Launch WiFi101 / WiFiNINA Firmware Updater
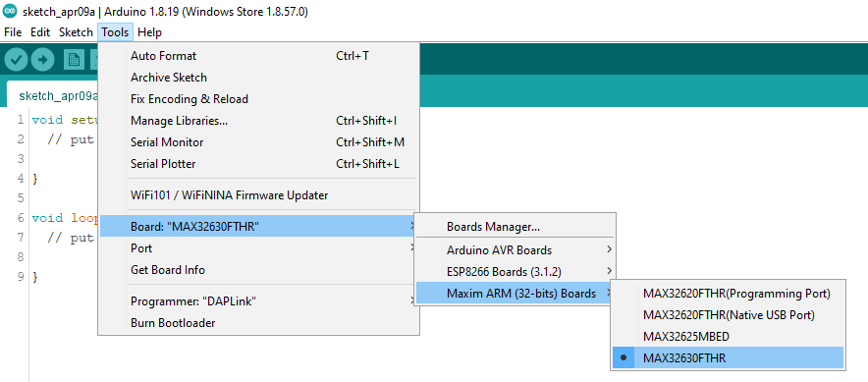This screenshot has height=382, width=868. point(258,195)
